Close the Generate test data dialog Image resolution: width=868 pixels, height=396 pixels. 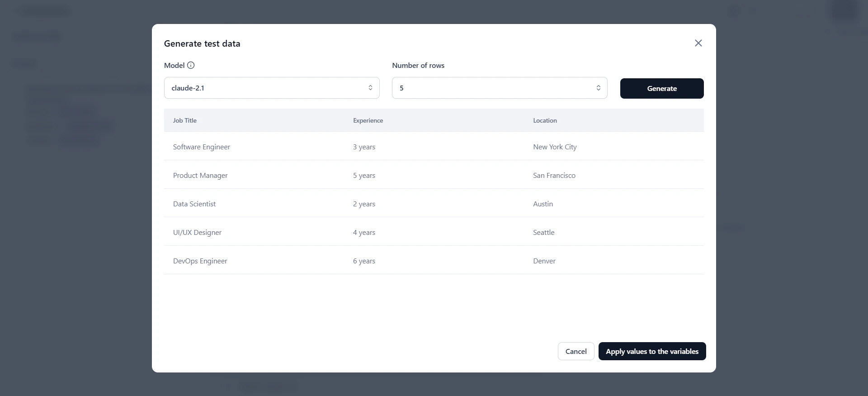click(698, 43)
